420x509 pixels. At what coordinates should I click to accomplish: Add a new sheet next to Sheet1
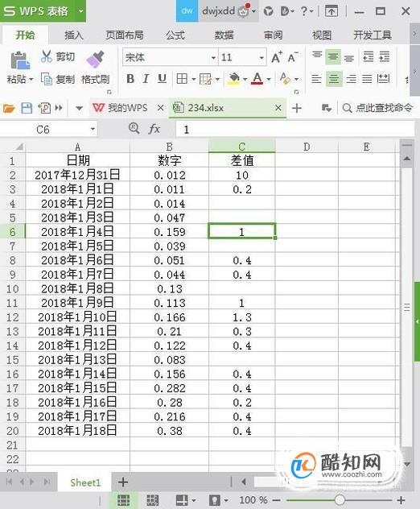coord(123,482)
